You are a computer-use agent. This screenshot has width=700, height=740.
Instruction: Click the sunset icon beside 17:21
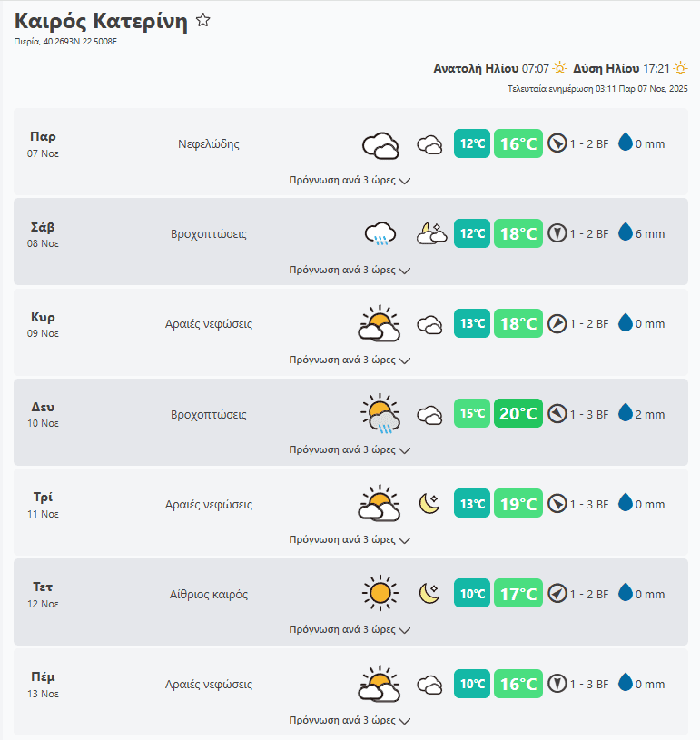coord(680,68)
